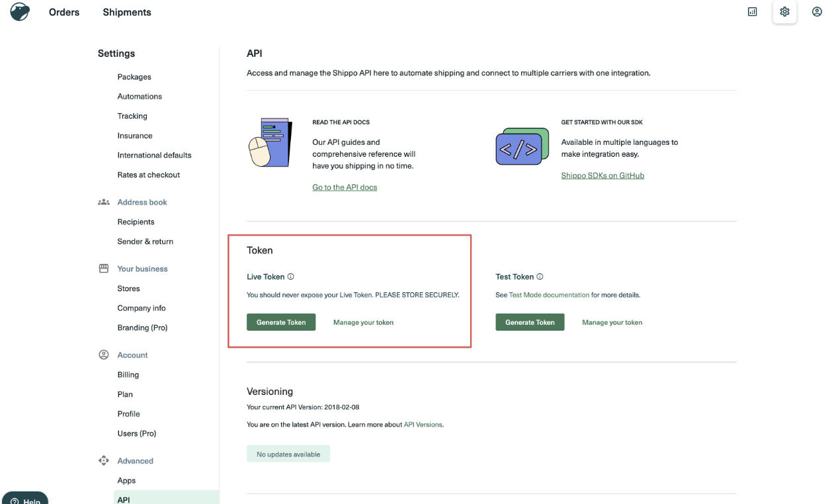Click the Test Token info icon

(540, 277)
